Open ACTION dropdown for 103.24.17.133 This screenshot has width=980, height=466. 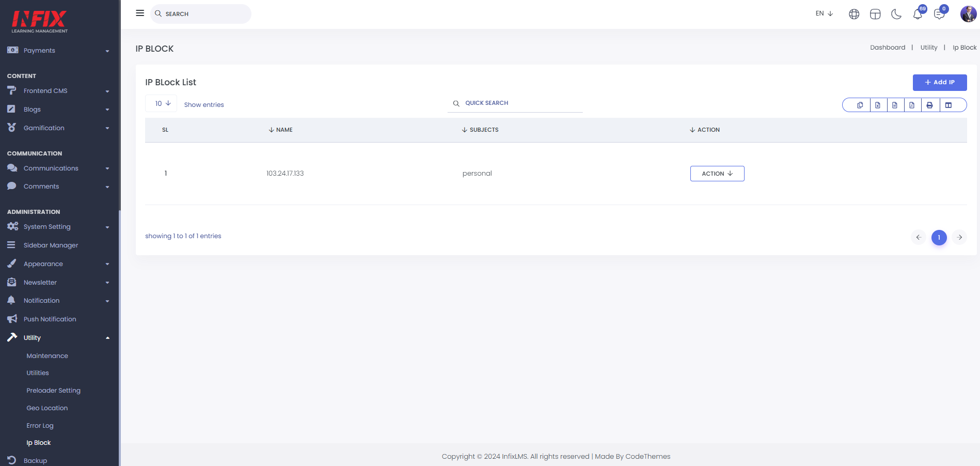click(x=717, y=174)
